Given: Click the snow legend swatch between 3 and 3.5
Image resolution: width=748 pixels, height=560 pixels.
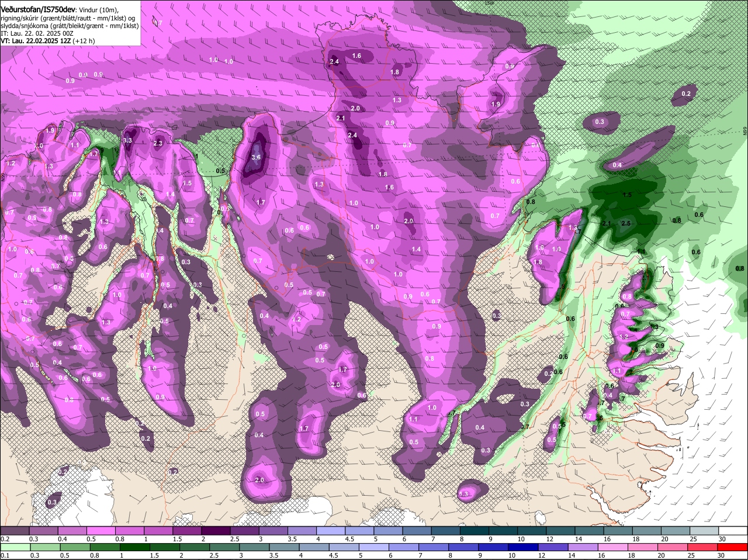Looking at the screenshot, I should (272, 530).
